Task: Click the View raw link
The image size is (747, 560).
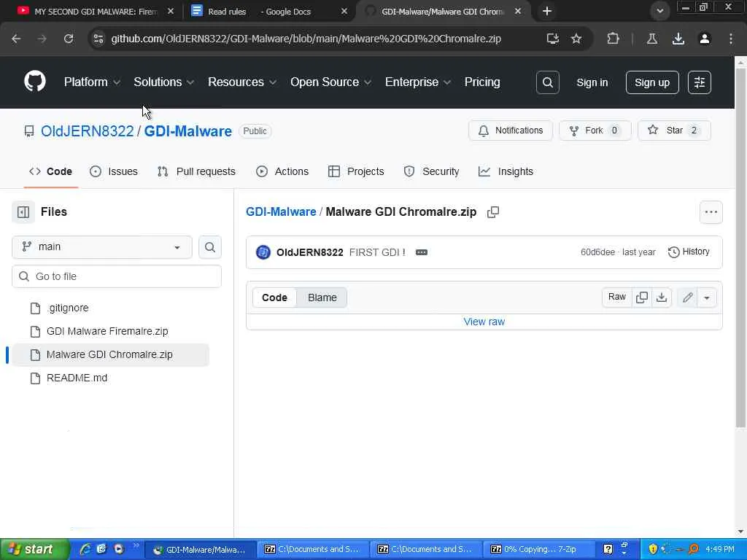Action: pos(484,322)
